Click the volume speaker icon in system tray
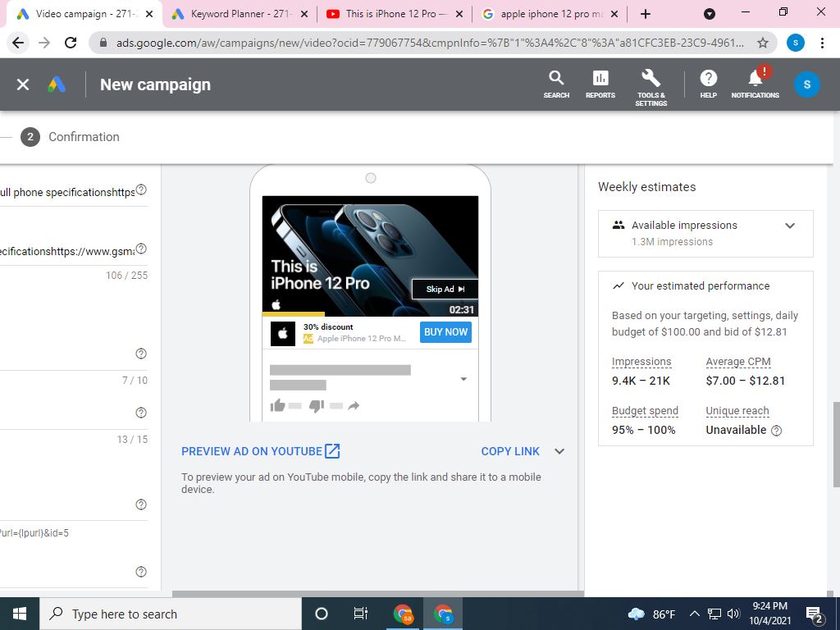840x630 pixels. 733,614
